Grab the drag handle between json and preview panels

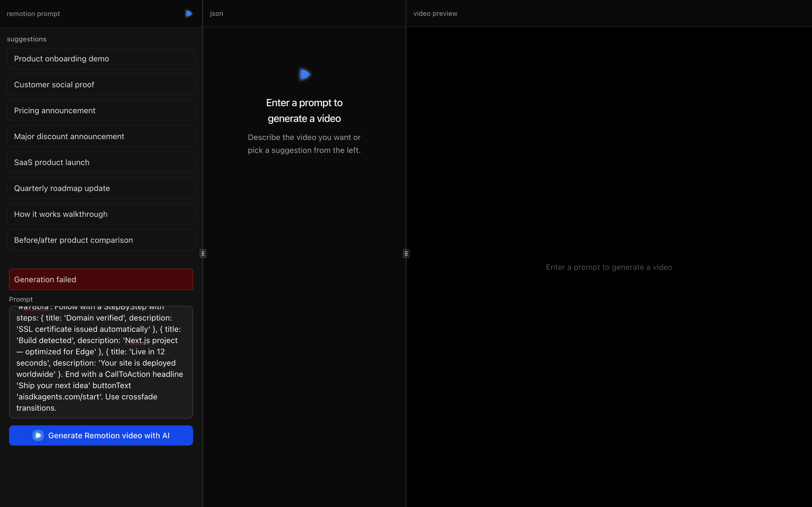pos(406,253)
